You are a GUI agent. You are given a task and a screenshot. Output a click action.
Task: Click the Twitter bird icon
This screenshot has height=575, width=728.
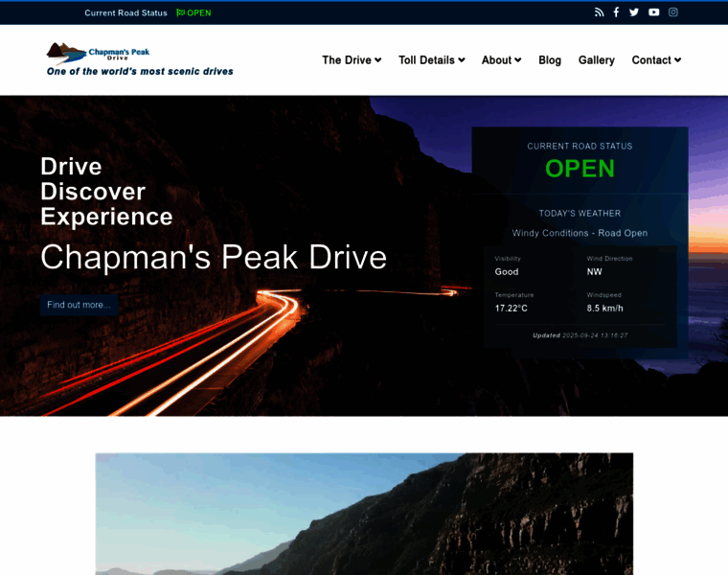634,12
